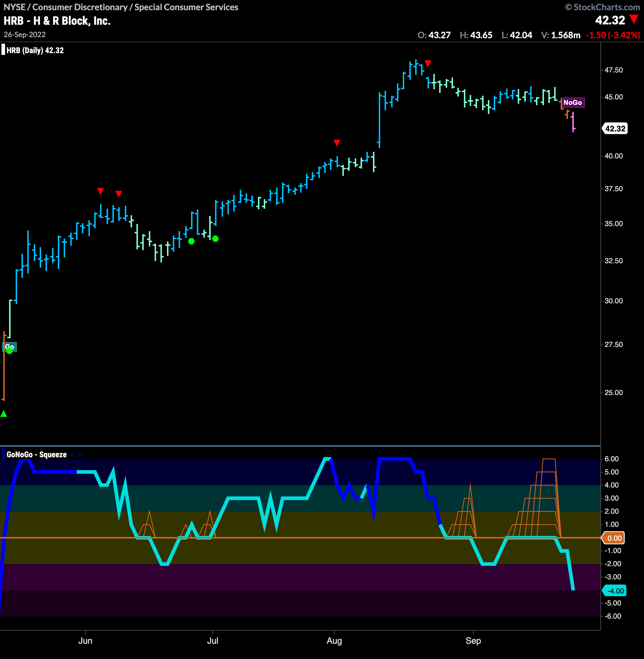Screen dimensions: 644x659
Task: Click the L: 42.04 low value
Action: pyautogui.click(x=517, y=35)
